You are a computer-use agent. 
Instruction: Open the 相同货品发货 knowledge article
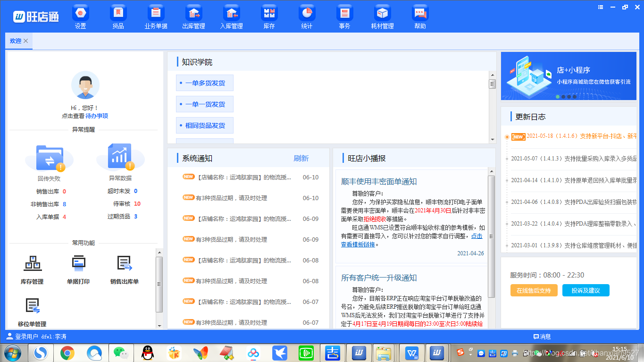click(205, 126)
